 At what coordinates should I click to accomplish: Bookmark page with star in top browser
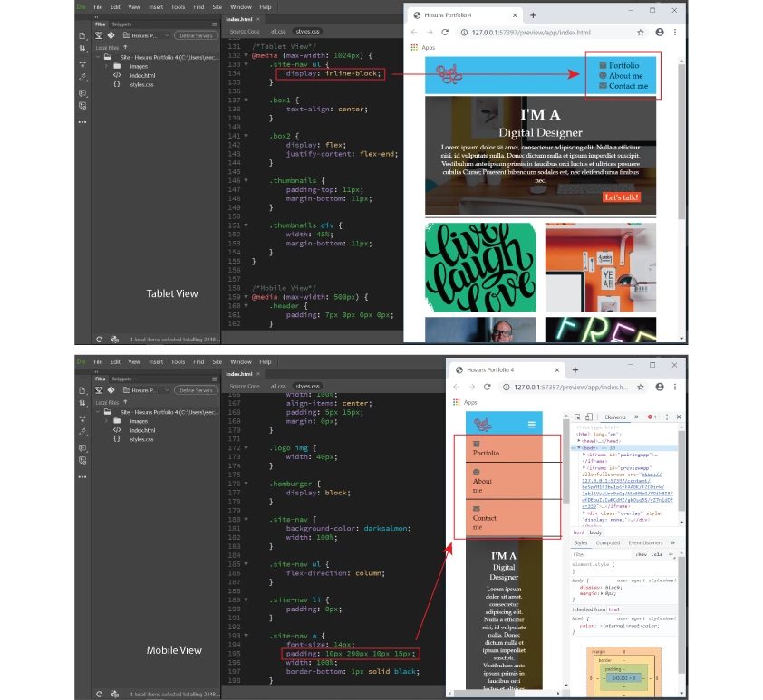tap(641, 32)
